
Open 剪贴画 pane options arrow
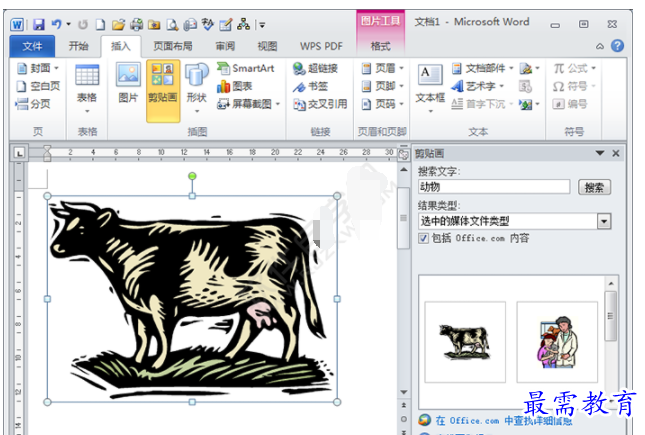[x=600, y=153]
